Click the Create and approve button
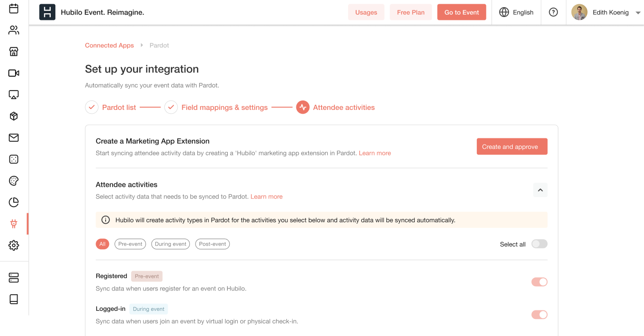This screenshot has height=336, width=644. (x=512, y=146)
